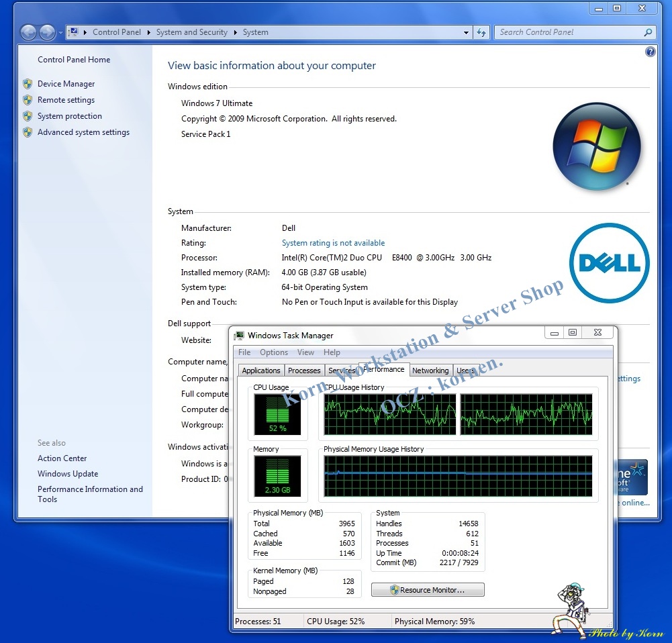Click the System breadcrumb in address bar
This screenshot has width=672, height=643.
[255, 32]
